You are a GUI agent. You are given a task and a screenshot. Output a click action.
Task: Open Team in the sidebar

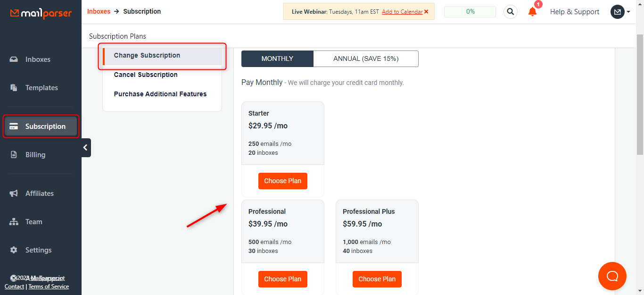point(34,222)
